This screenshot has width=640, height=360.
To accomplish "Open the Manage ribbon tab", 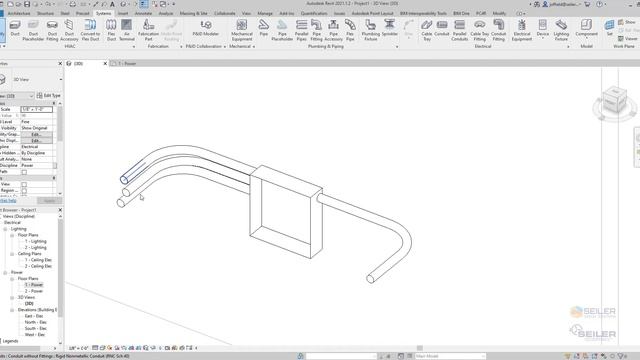I will point(265,13).
